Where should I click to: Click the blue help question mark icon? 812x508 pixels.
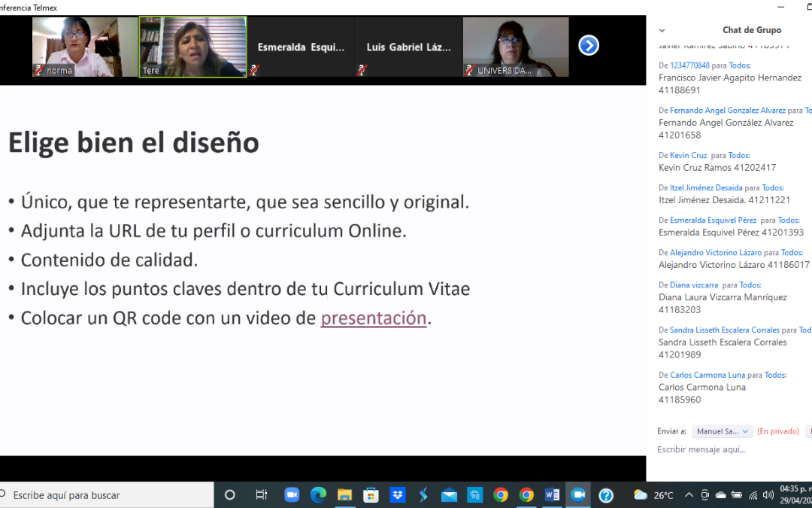[605, 495]
